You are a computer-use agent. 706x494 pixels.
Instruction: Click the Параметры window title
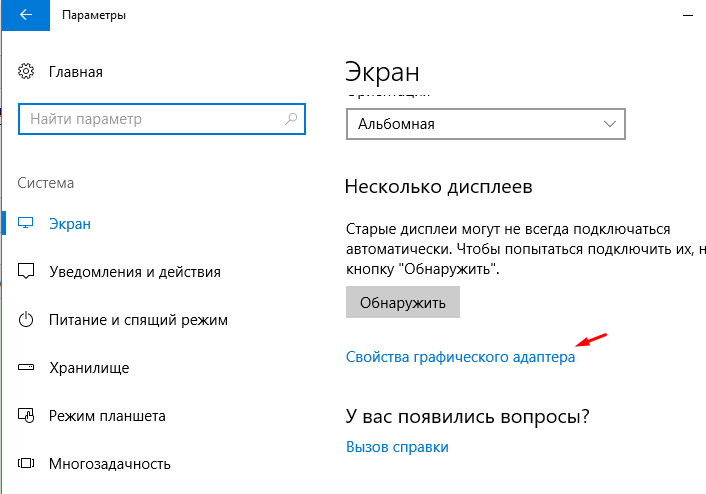(94, 15)
